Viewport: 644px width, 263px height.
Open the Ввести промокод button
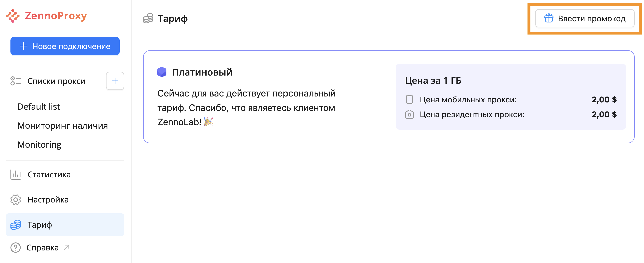[x=584, y=18]
